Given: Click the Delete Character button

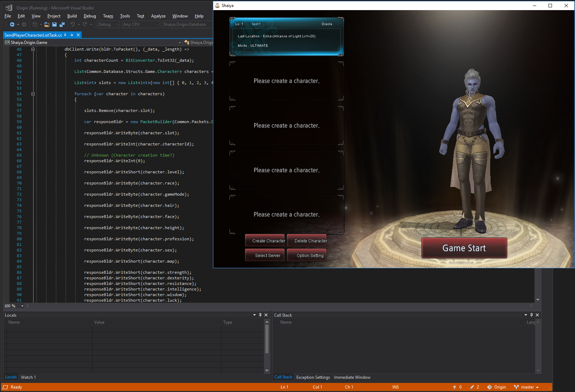Looking at the screenshot, I should click(x=307, y=241).
